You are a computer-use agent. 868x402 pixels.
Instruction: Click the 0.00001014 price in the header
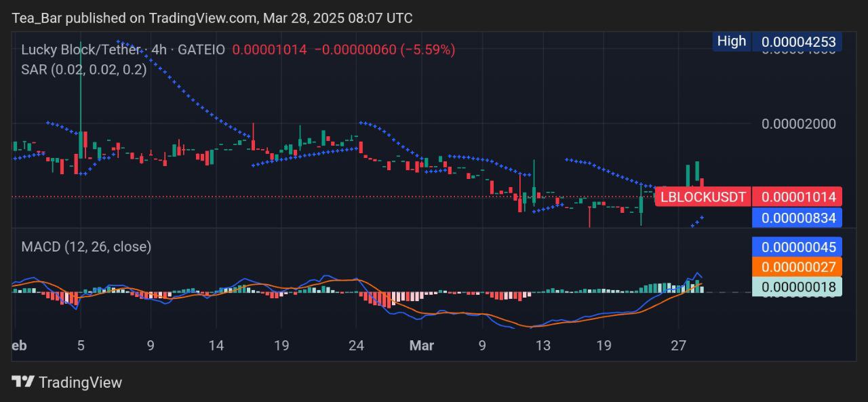269,49
